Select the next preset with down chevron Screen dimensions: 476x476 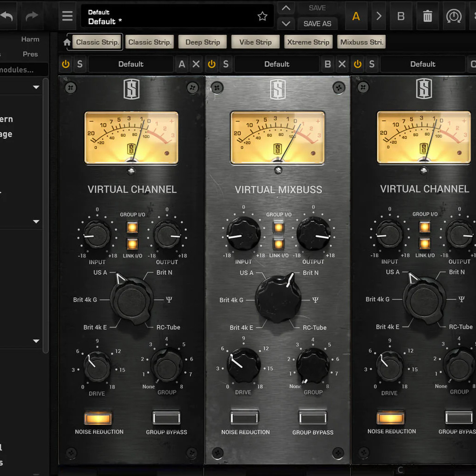click(x=286, y=23)
